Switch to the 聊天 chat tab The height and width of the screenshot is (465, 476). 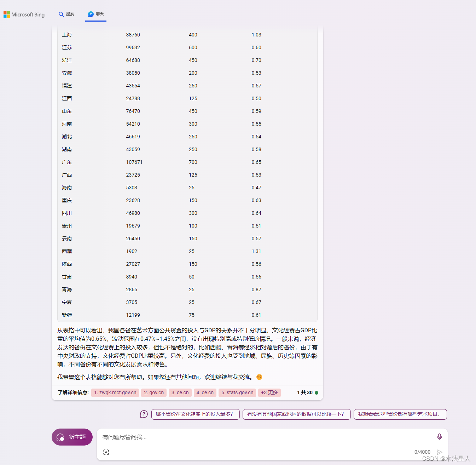(x=96, y=14)
